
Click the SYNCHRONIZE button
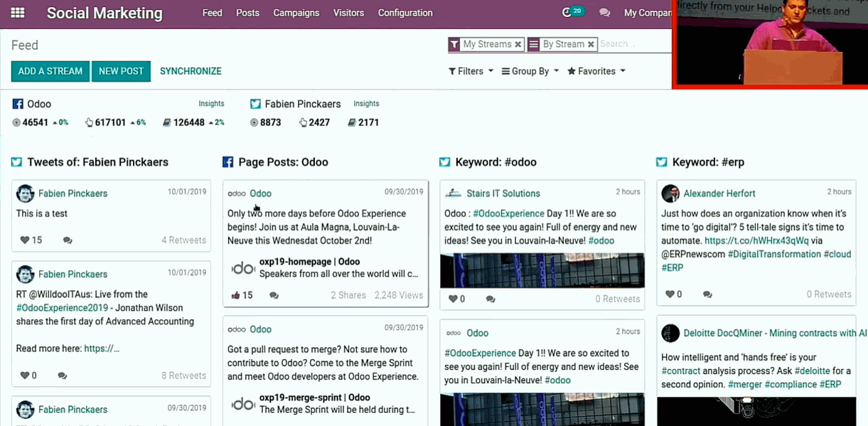[191, 71]
